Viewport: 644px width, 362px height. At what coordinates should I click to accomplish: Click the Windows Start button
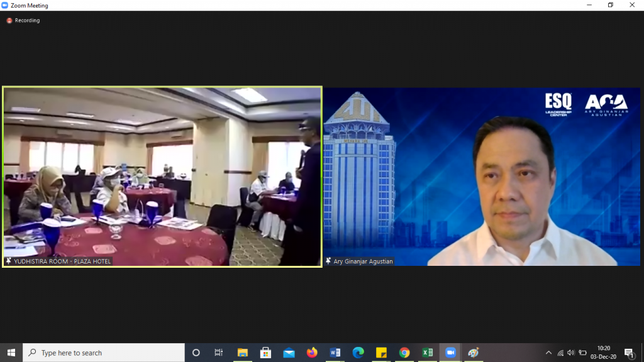pyautogui.click(x=11, y=353)
